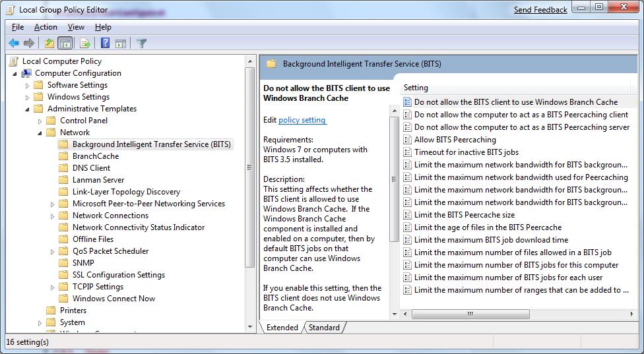Collapse the Network node
644x354 pixels.
point(40,133)
